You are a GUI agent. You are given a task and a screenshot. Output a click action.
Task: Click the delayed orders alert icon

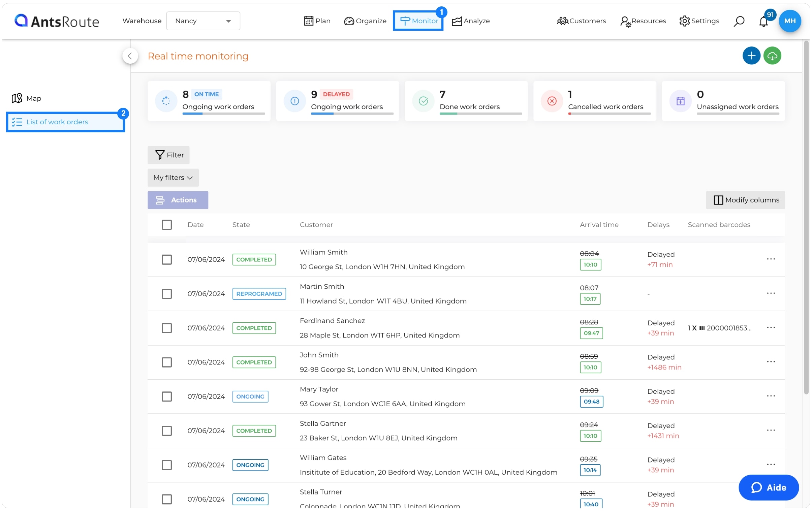point(294,101)
